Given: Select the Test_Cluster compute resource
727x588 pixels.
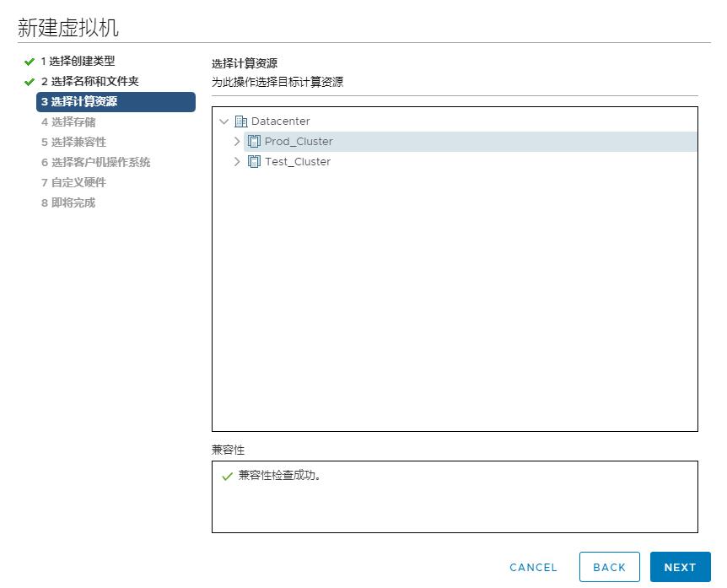Looking at the screenshot, I should point(298,161).
